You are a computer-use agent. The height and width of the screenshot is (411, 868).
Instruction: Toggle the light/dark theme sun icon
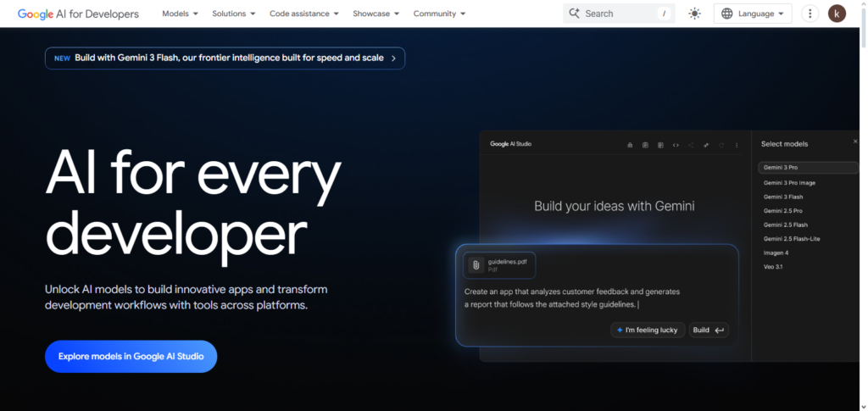click(x=694, y=14)
